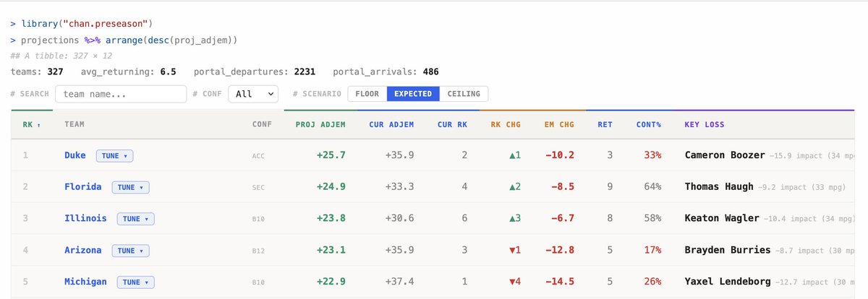Sort by the TEAM column header
The image size is (868, 299).
75,124
